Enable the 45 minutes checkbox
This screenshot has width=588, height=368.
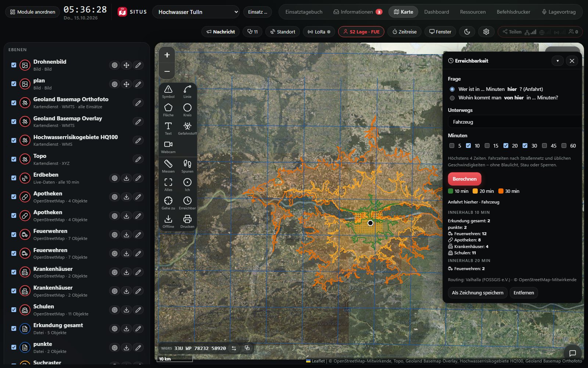(x=544, y=146)
